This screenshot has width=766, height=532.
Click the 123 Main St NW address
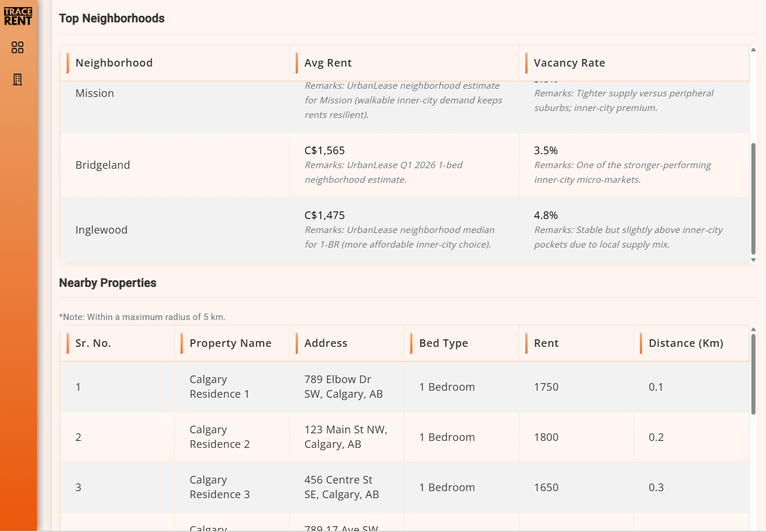point(346,437)
